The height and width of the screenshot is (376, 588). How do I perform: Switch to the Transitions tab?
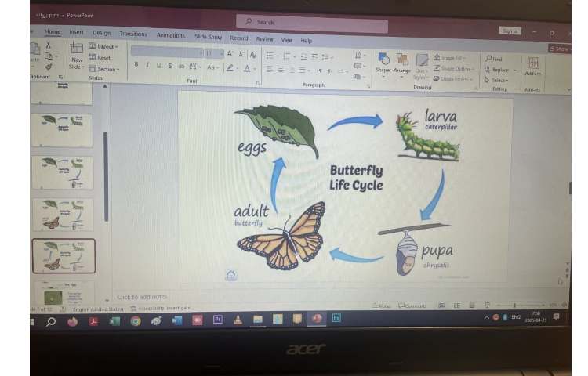tap(132, 34)
